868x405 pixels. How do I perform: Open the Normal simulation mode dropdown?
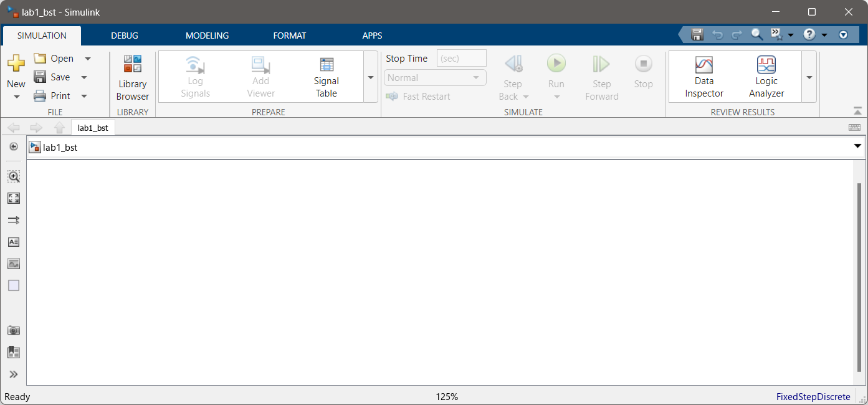click(x=435, y=78)
